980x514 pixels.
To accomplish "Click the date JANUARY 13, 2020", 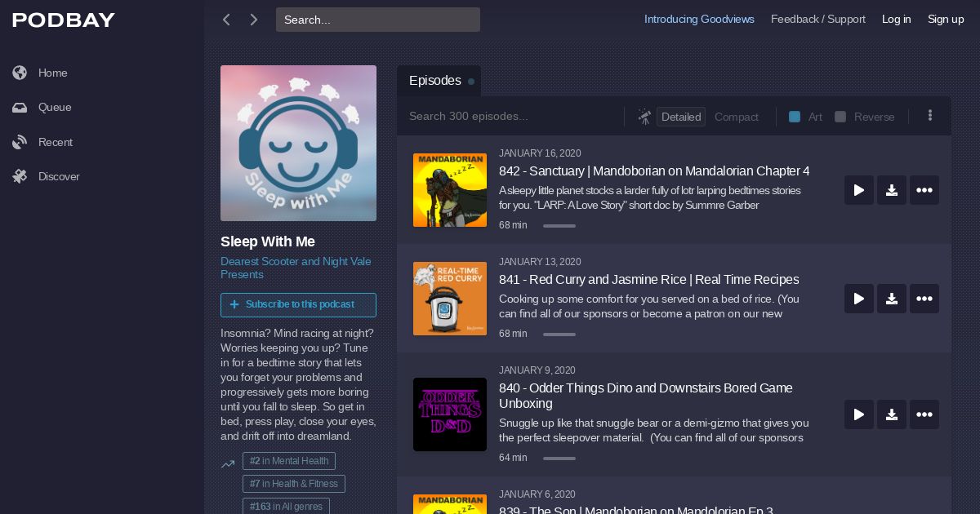I will pyautogui.click(x=540, y=262).
